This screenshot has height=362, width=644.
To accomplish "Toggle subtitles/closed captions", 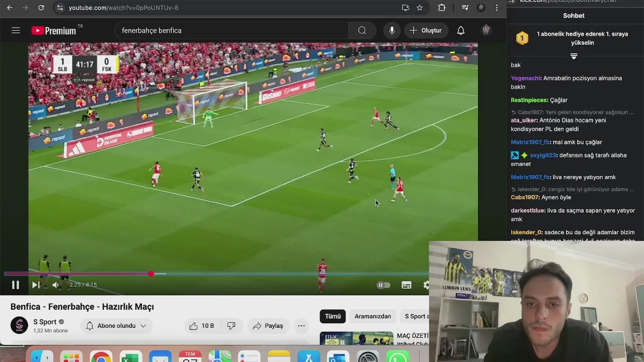I will (x=407, y=285).
